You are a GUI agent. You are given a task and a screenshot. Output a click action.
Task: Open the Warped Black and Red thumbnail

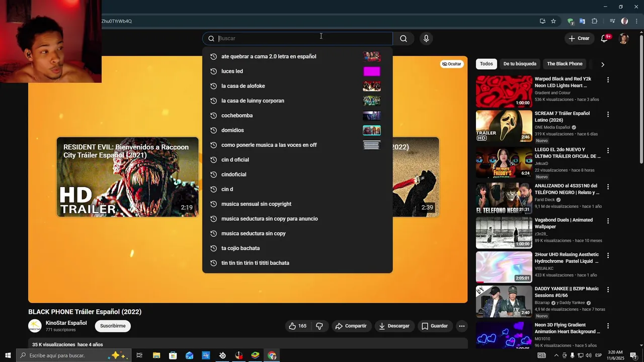[x=504, y=92]
